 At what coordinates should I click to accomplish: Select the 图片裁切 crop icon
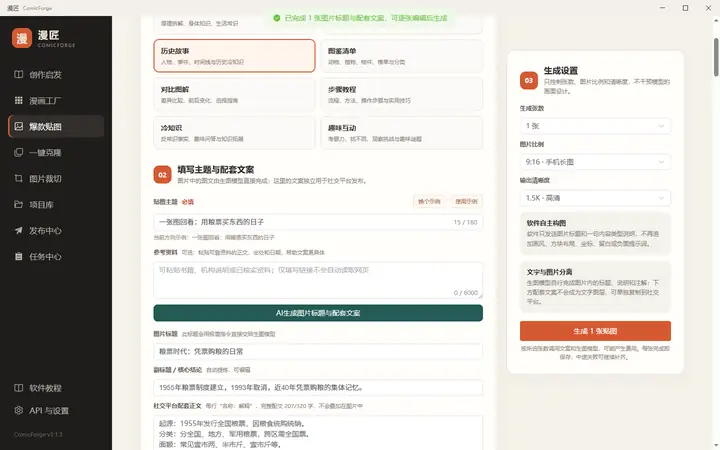click(x=18, y=178)
